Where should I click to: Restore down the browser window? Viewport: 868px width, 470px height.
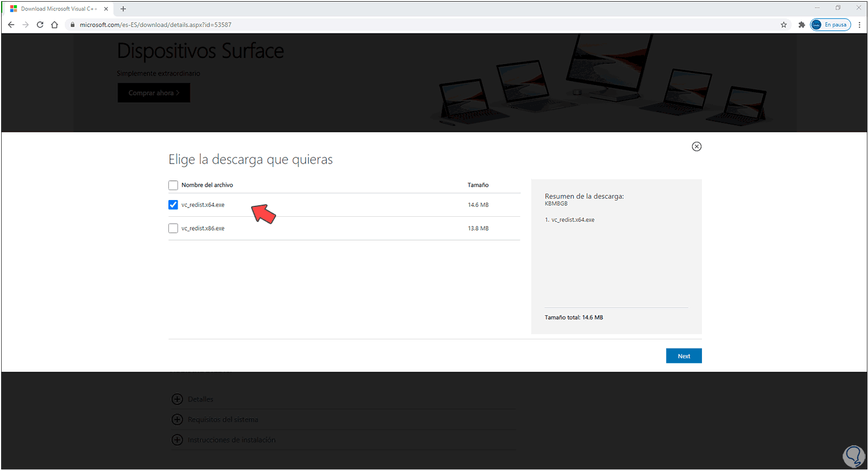click(x=838, y=8)
